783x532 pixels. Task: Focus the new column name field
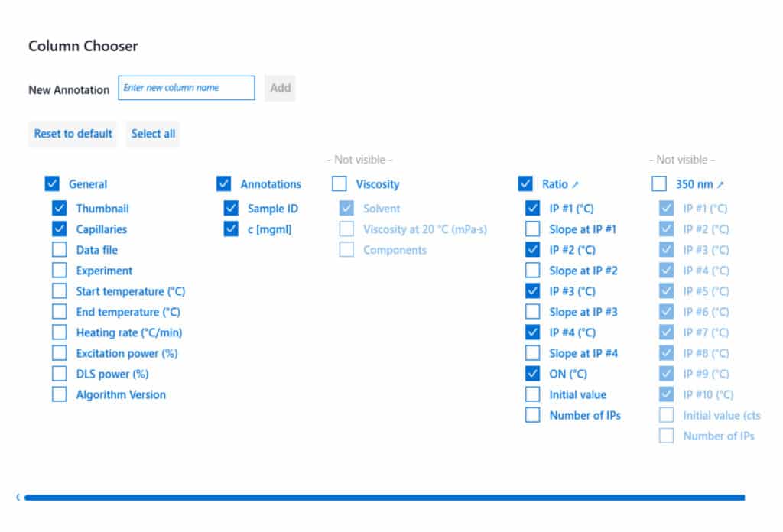click(x=187, y=88)
